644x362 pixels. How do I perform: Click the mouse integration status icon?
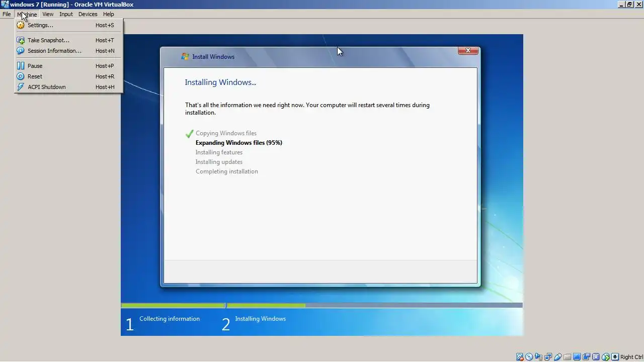click(606, 357)
